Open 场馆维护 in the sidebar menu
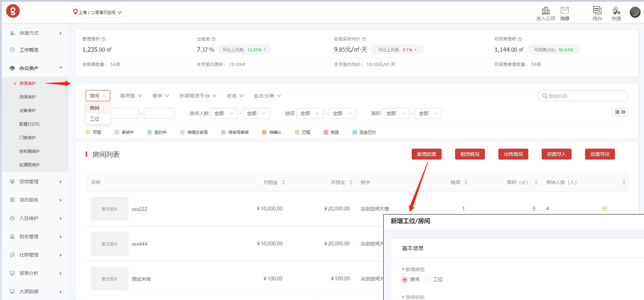Screen dimensions: 644x300 tap(27, 97)
